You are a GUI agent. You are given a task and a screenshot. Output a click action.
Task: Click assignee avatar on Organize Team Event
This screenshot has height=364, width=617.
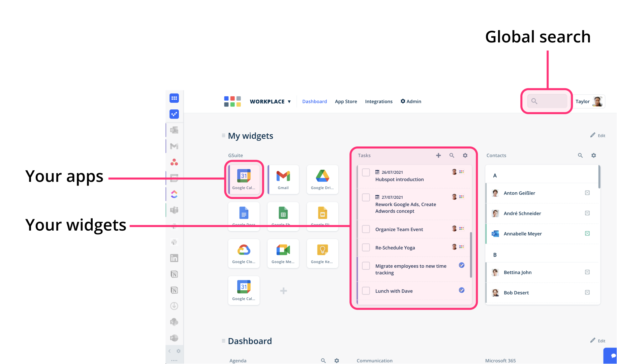(454, 229)
